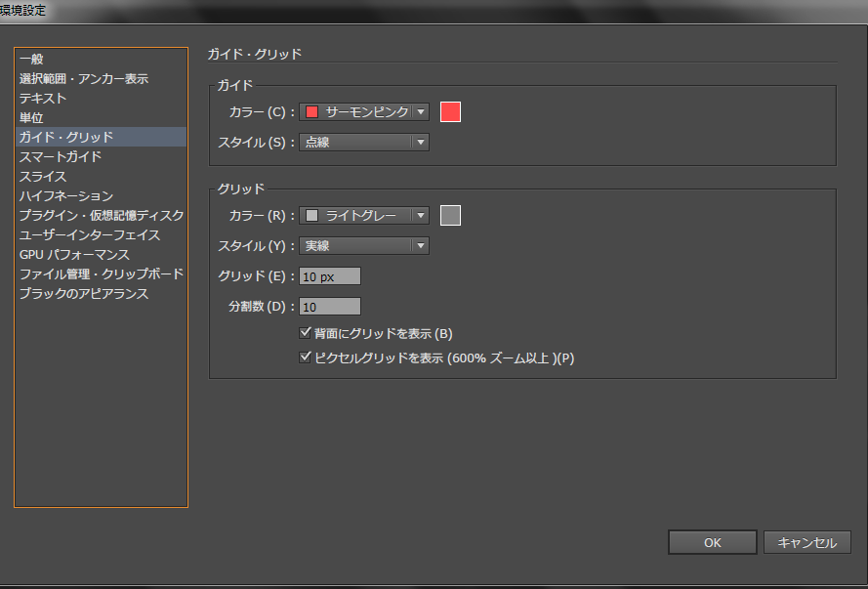Open guide style dropdown 点線

[x=364, y=143]
